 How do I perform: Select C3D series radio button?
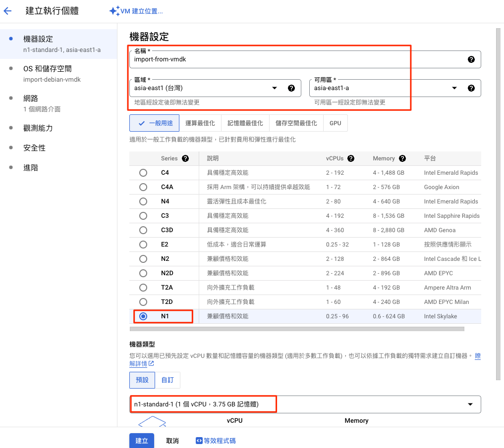click(x=143, y=230)
